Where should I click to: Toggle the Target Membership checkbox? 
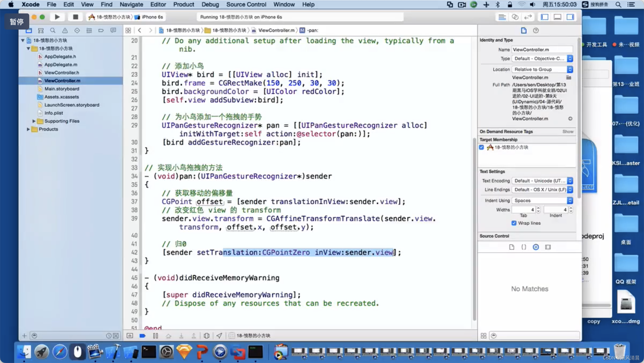(x=482, y=147)
